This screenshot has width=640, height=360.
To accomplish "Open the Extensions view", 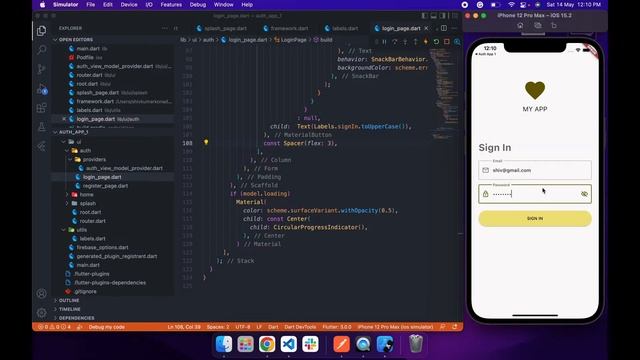I will [41, 108].
